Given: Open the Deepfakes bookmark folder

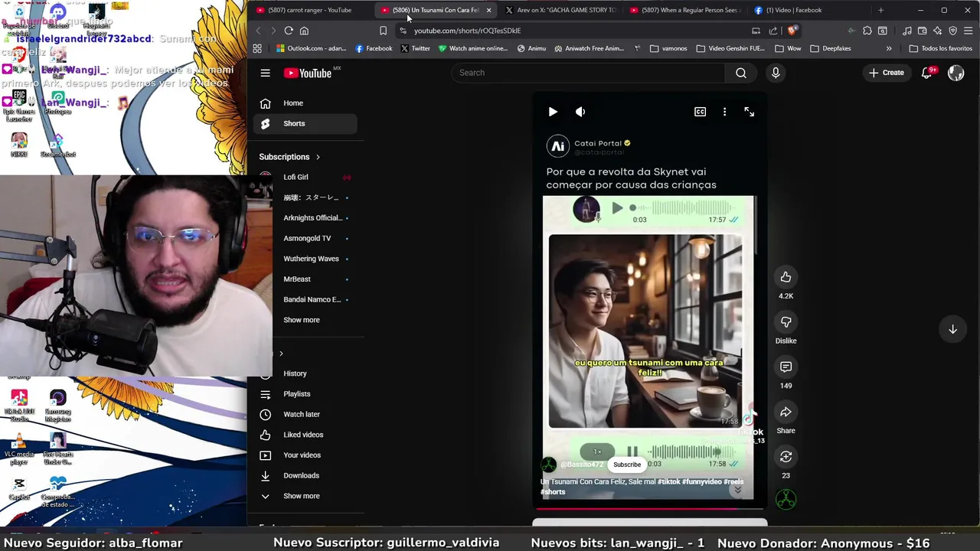Looking at the screenshot, I should [x=830, y=48].
